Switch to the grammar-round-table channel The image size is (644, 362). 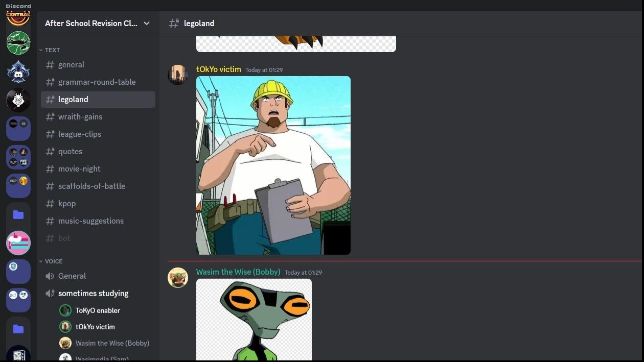click(x=98, y=82)
